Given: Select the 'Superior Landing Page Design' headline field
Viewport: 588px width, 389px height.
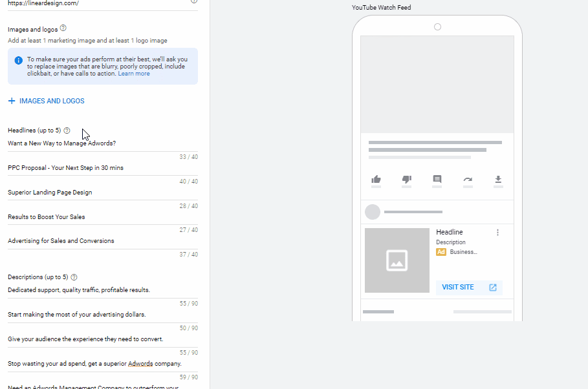Looking at the screenshot, I should (97, 193).
